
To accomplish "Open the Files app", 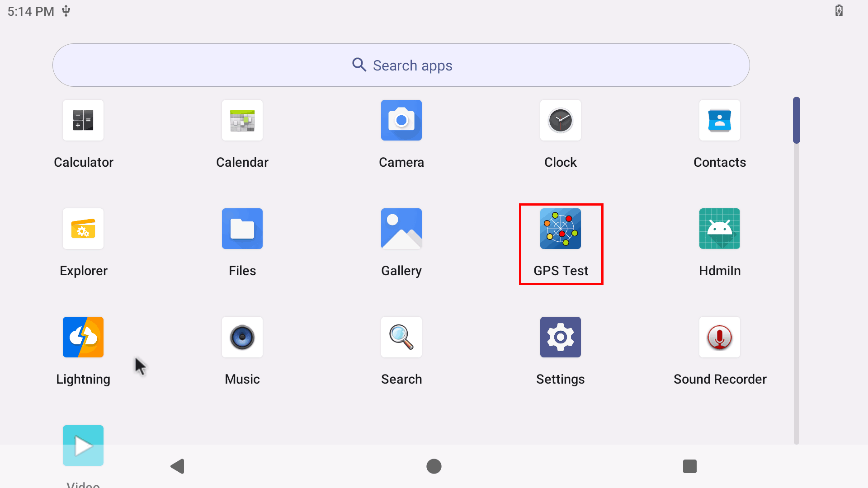I will click(242, 229).
